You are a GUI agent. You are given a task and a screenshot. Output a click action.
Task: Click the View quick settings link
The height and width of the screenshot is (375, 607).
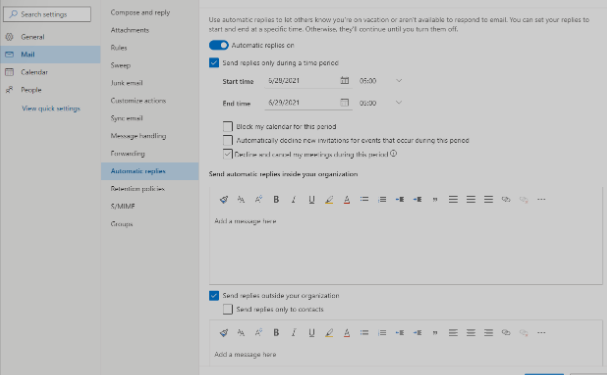[51, 108]
